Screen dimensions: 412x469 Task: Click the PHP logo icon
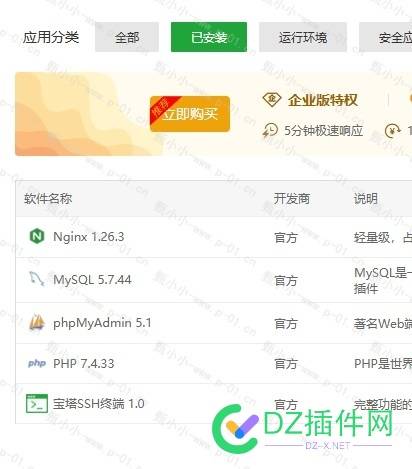(x=37, y=363)
